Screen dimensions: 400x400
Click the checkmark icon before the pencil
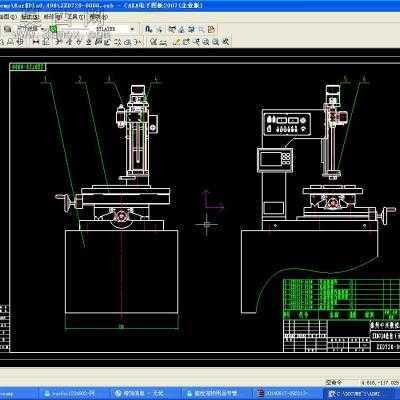click(154, 42)
